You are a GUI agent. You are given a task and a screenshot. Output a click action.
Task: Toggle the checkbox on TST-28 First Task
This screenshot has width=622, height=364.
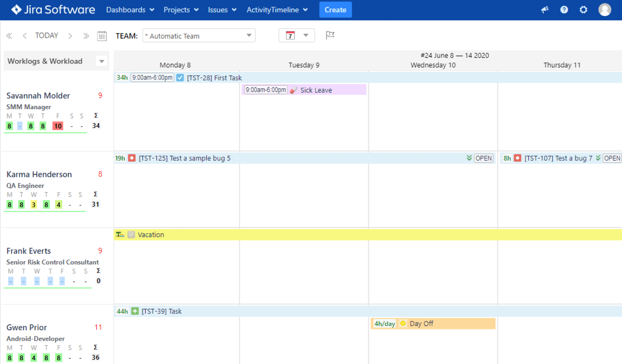pos(179,77)
